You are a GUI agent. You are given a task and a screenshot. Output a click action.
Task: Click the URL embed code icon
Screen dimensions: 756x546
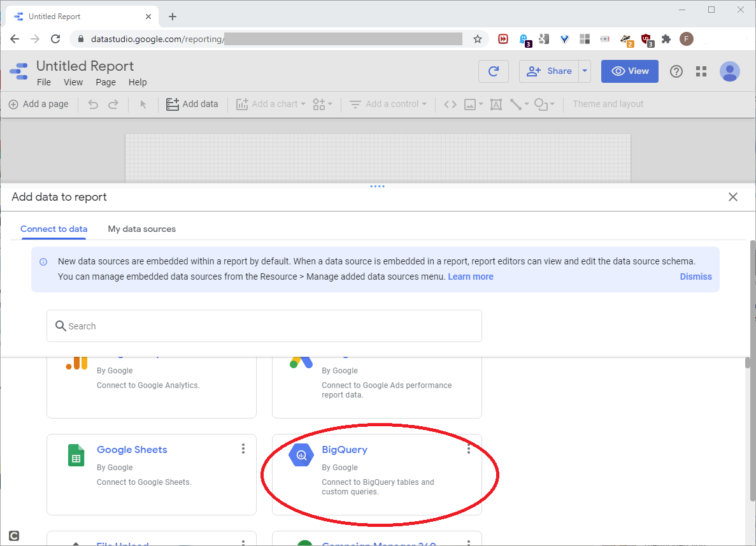tap(450, 104)
